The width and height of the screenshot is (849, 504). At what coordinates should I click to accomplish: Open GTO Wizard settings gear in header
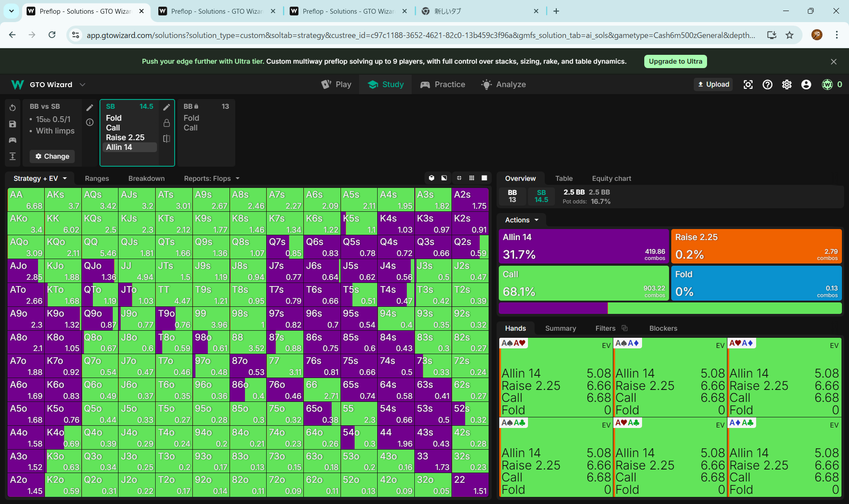(x=787, y=84)
